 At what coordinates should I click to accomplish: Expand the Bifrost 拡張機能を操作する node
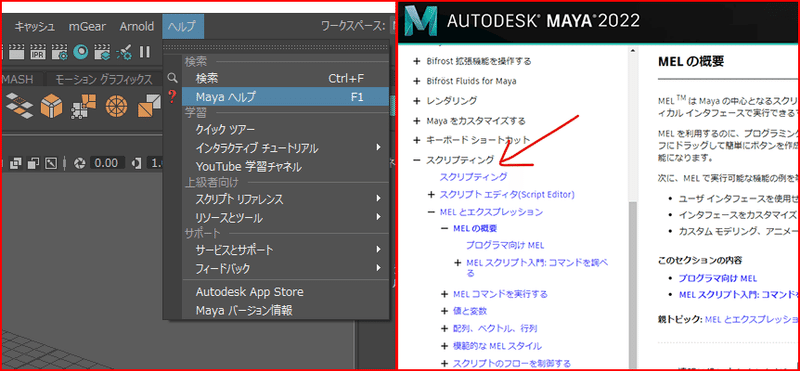click(x=417, y=61)
